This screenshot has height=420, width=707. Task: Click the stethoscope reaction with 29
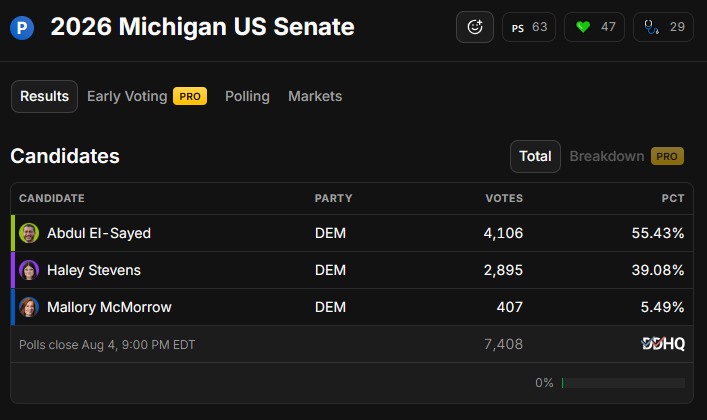click(663, 27)
